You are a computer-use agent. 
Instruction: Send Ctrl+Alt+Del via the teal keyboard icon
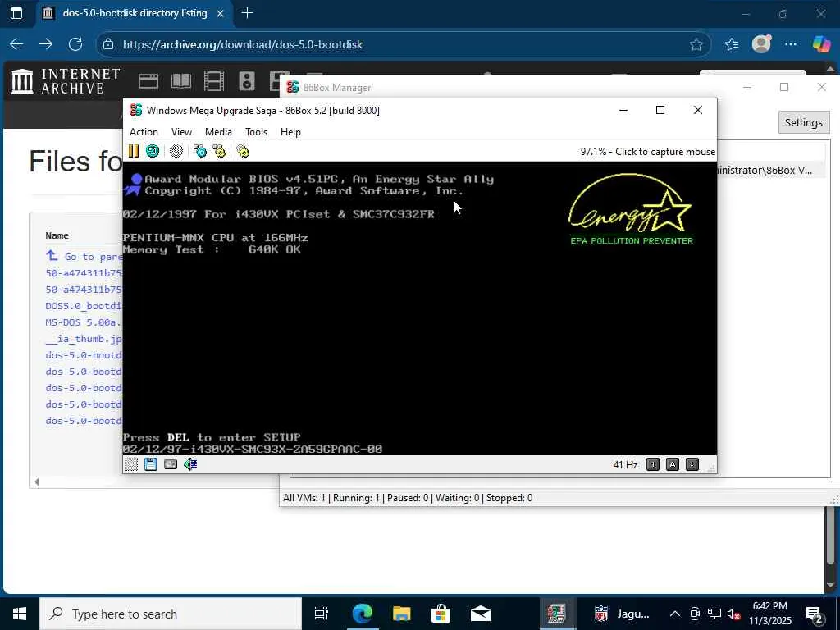click(200, 151)
